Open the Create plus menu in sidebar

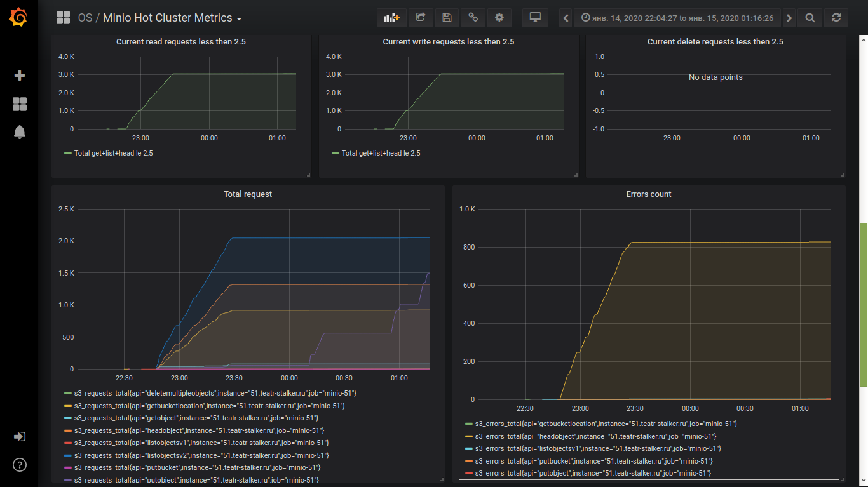pyautogui.click(x=19, y=76)
